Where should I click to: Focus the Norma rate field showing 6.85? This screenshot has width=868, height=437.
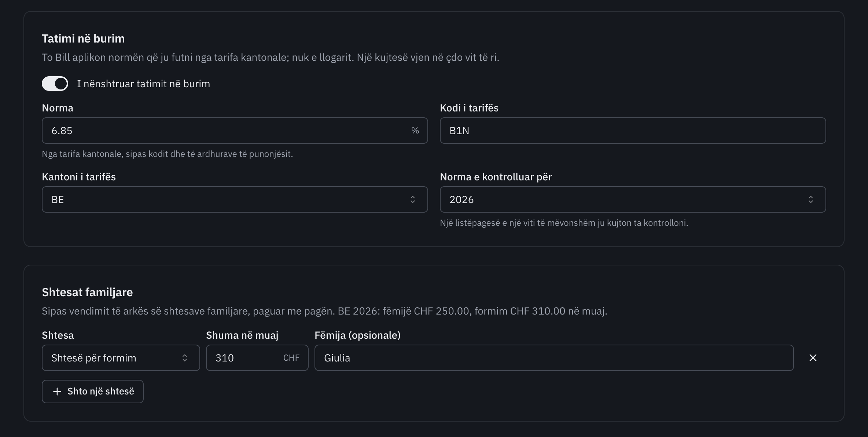click(235, 131)
